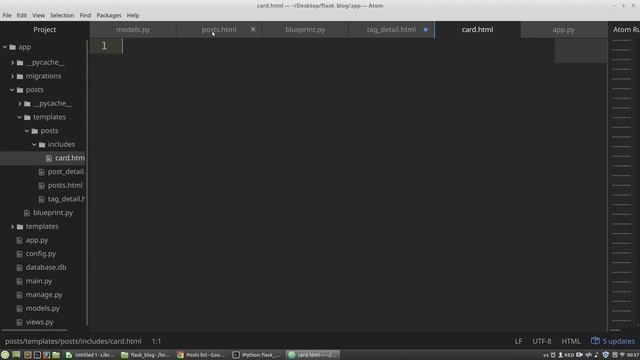This screenshot has height=360, width=640.
Task: Switch to the posts.html tab
Action: pos(219,29)
